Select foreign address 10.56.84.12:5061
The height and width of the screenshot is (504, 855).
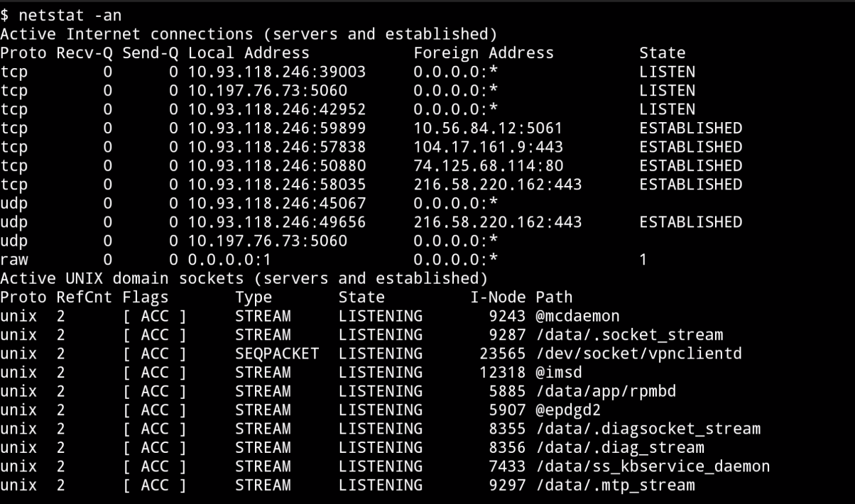(488, 128)
